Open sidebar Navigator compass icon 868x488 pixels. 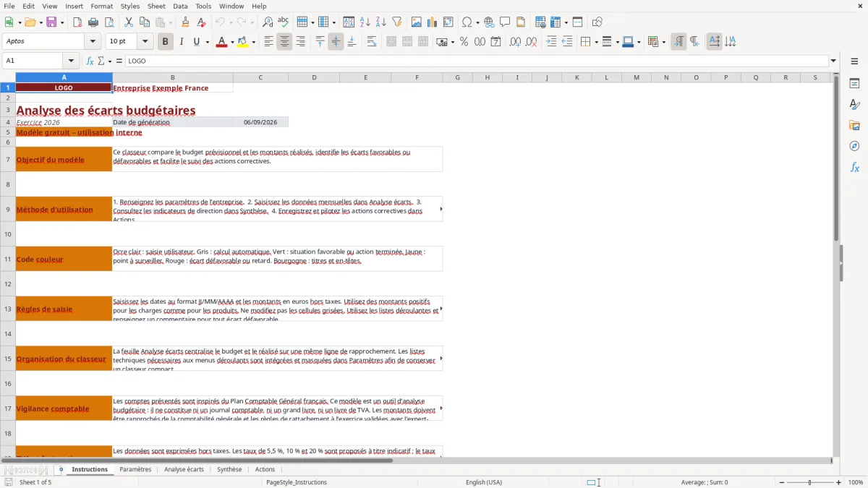point(854,146)
